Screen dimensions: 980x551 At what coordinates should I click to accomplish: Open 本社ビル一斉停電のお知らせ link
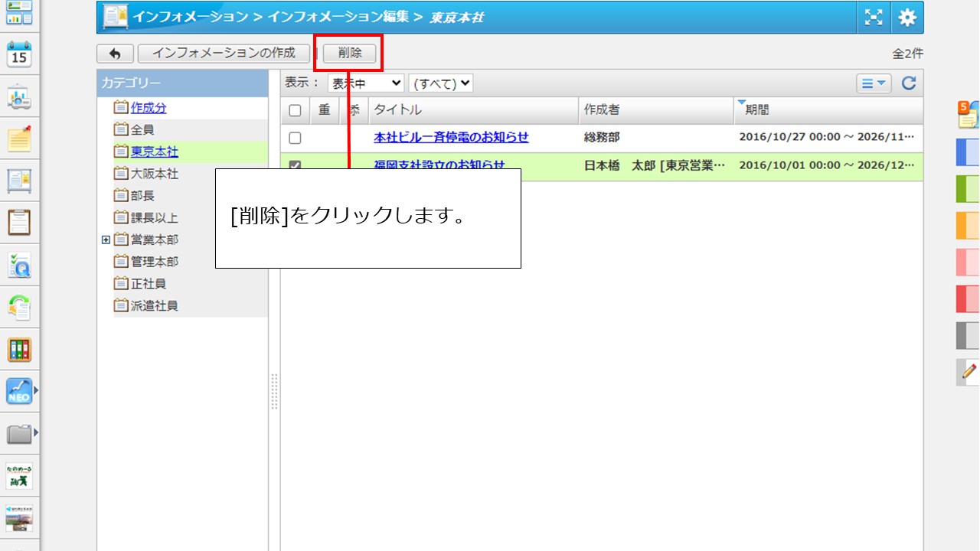[451, 138]
